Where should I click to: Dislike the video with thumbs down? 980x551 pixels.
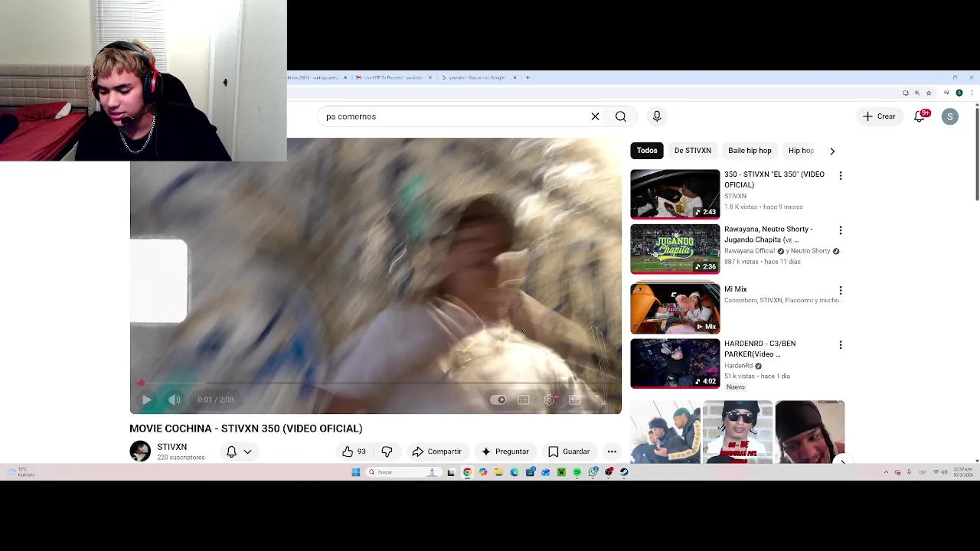click(x=387, y=452)
